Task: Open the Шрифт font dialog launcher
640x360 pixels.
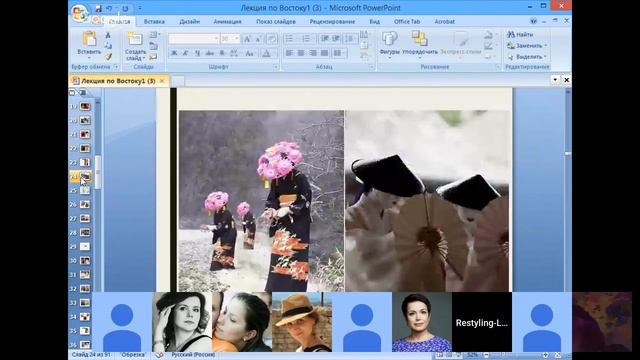Action: pos(276,67)
